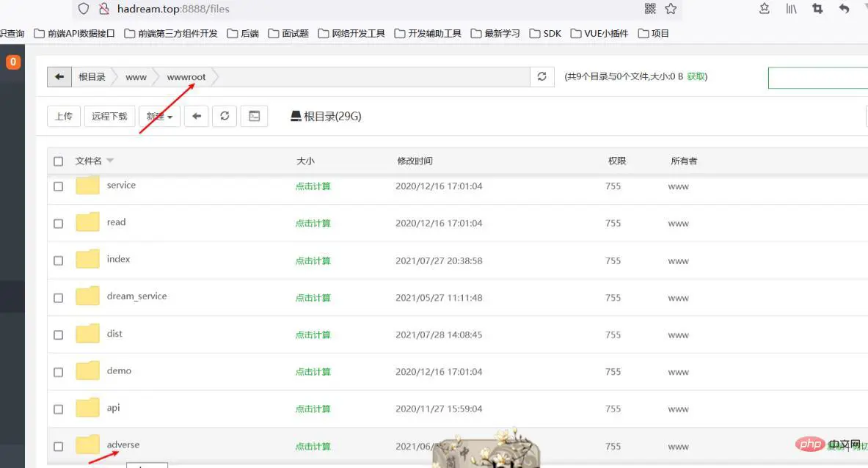Screen dimensions: 868x468
Task: Open the browser QR code icon
Action: click(650, 8)
